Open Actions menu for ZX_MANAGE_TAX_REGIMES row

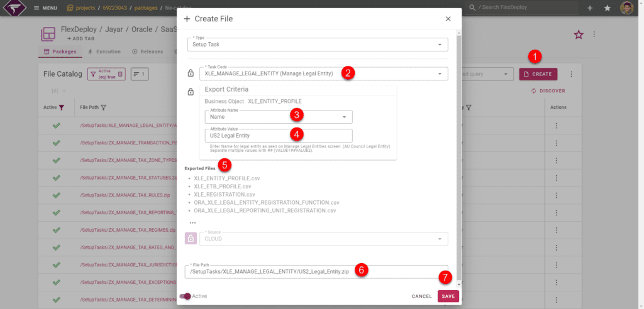point(557,230)
